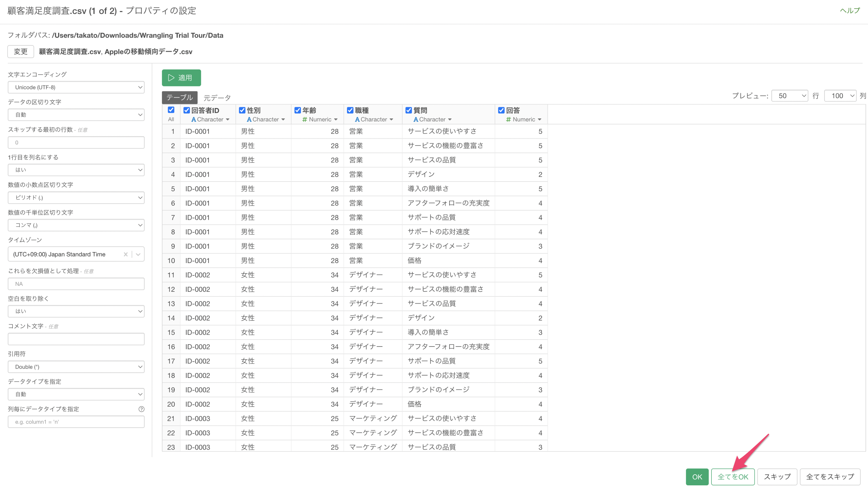Image resolution: width=868 pixels, height=490 pixels.
Task: Click the green 適用 button
Action: pos(181,78)
